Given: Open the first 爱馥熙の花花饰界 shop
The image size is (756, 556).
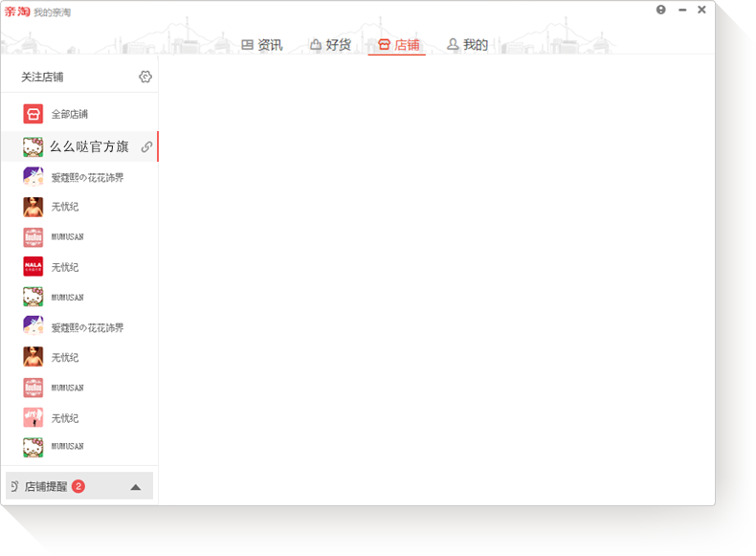Looking at the screenshot, I should 79,177.
